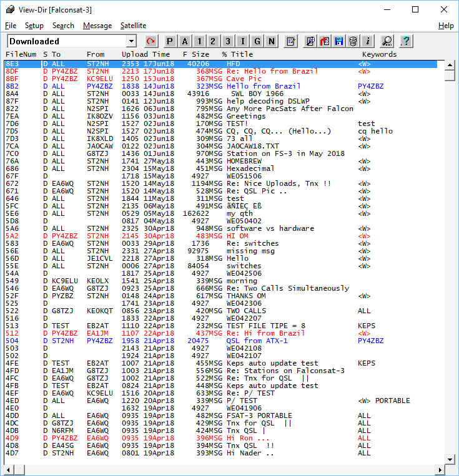Click the question mark help icon

(x=406, y=41)
